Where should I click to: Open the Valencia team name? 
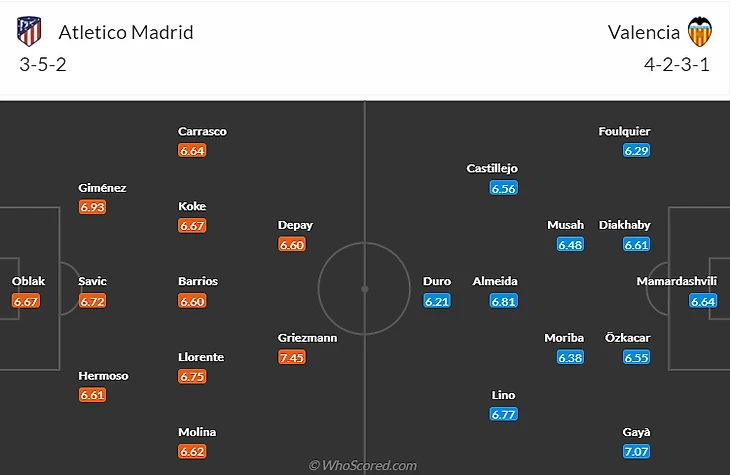click(644, 33)
